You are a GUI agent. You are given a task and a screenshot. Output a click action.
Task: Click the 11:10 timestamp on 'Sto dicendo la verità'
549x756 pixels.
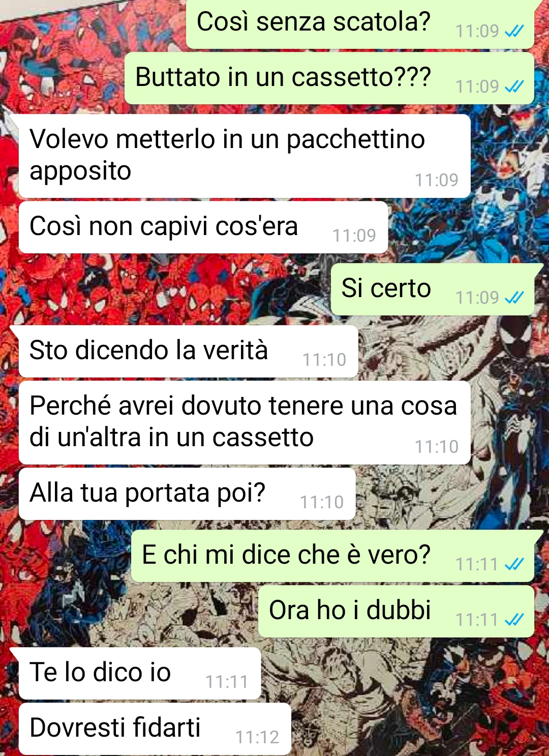[x=324, y=360]
